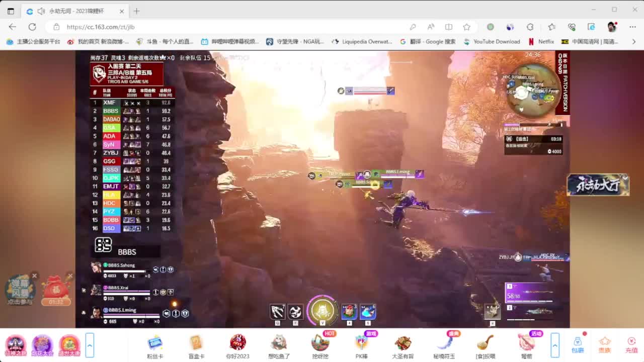Open the Netflix bookmark
Viewport: 644px width, 362px height.
(541, 42)
